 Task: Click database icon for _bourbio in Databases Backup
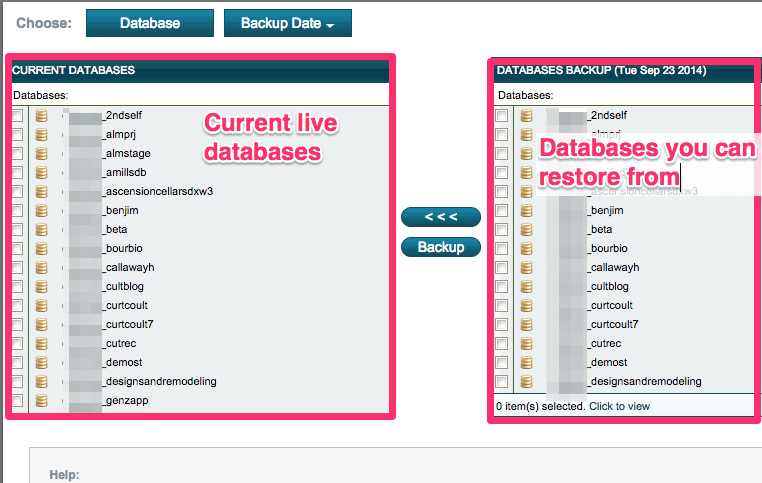(x=526, y=248)
